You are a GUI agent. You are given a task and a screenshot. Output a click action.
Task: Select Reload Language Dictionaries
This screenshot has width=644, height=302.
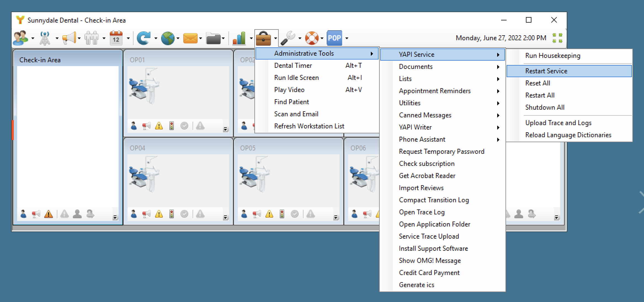point(569,135)
